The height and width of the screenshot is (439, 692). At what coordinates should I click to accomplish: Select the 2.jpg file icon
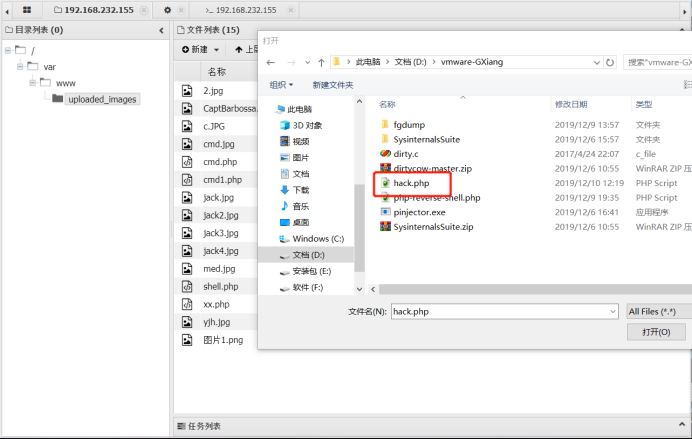click(x=187, y=91)
